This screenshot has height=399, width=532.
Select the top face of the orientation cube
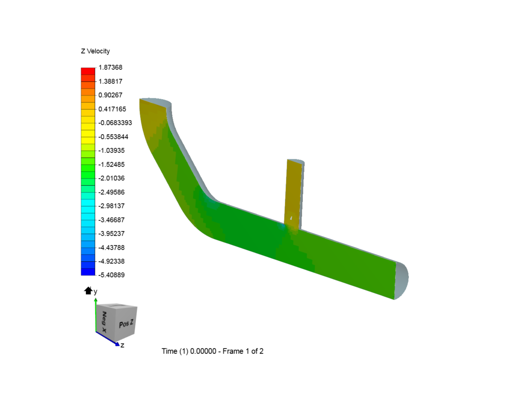(117, 306)
